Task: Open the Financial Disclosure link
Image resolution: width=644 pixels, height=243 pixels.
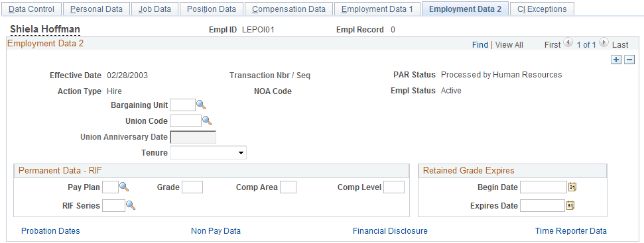Action: click(x=390, y=231)
